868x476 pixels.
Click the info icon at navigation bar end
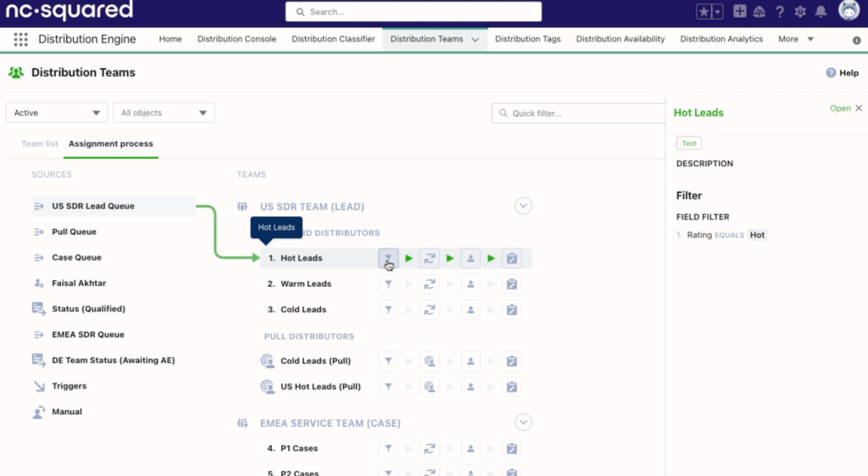pyautogui.click(x=856, y=40)
